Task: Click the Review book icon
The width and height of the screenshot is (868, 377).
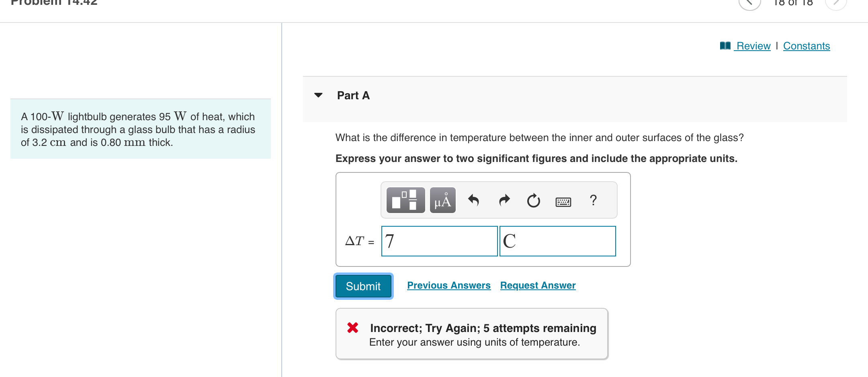Action: 725,46
